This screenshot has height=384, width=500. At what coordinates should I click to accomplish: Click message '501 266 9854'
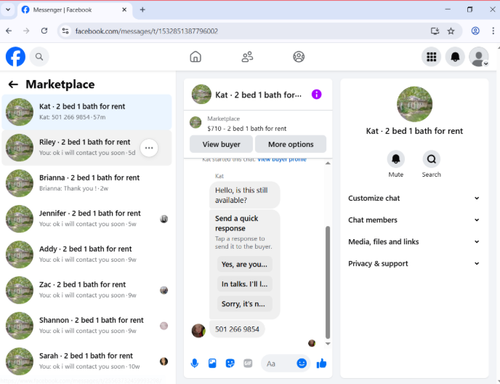pos(237,329)
